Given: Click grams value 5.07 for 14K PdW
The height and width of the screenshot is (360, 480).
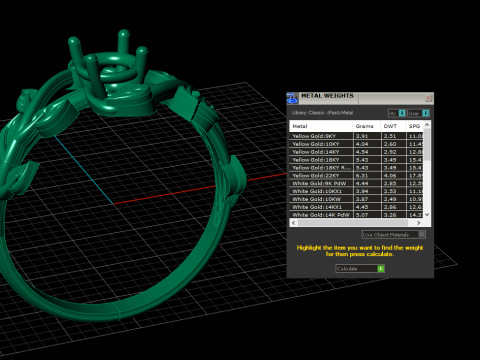Looking at the screenshot, I should pos(362,215).
